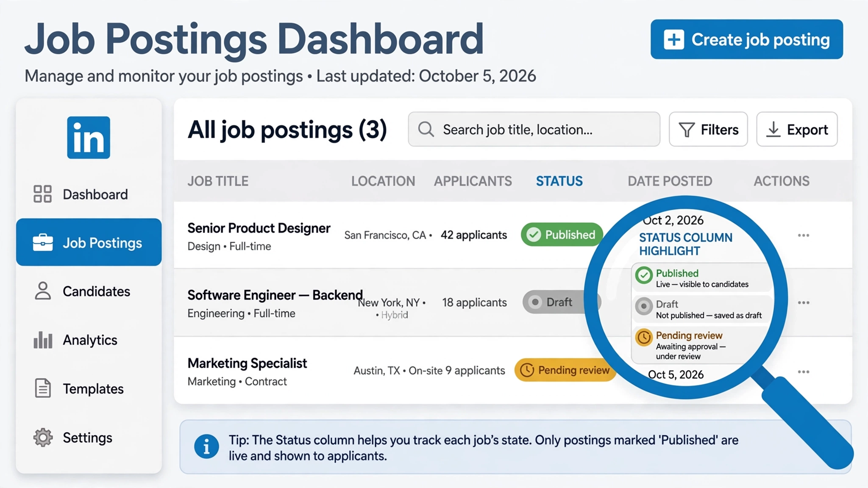Screen dimensions: 868x488
Task: Click the gray Draft status badge
Action: pyautogui.click(x=562, y=302)
